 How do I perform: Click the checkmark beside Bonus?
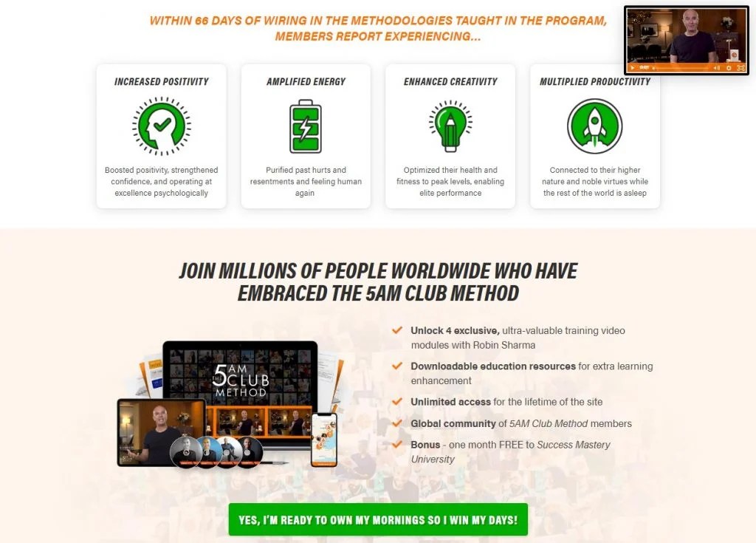[x=396, y=445]
